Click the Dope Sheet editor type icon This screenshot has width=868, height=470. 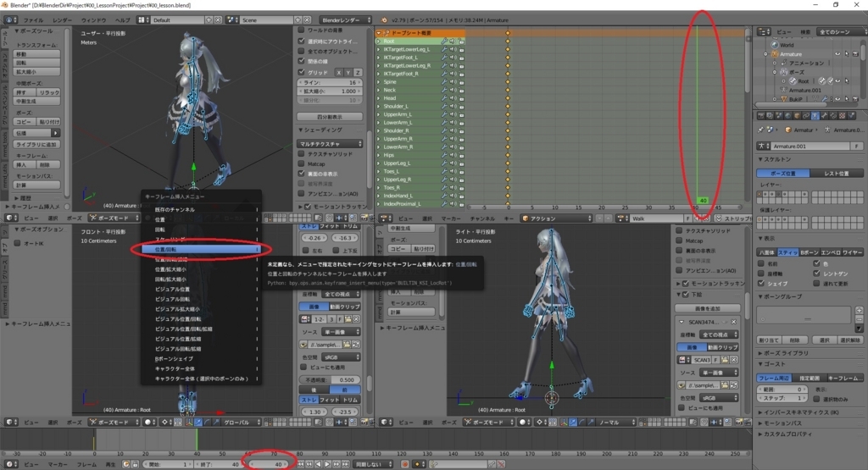tap(386, 218)
